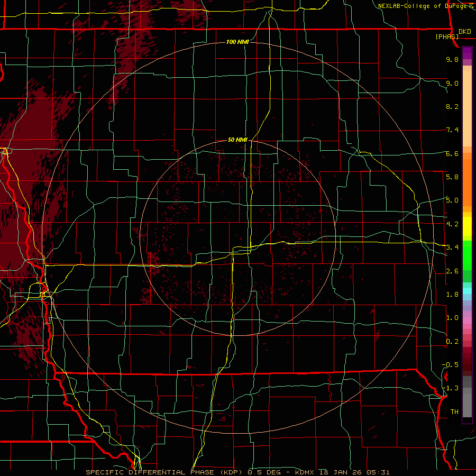Image resolution: width=476 pixels, height=476 pixels.
Task: Click the 3.4 value on the scale
Action: pyautogui.click(x=452, y=248)
